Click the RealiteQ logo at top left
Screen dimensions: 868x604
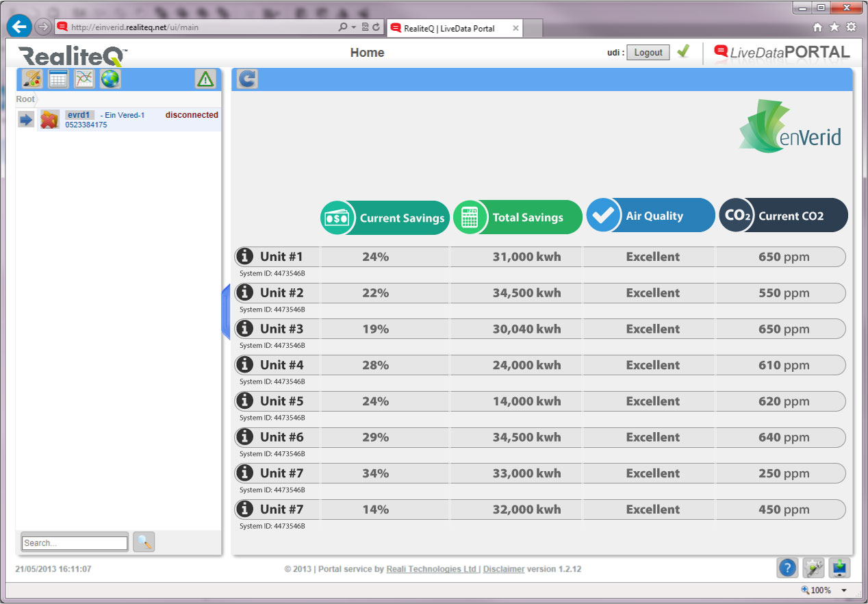tap(73, 55)
